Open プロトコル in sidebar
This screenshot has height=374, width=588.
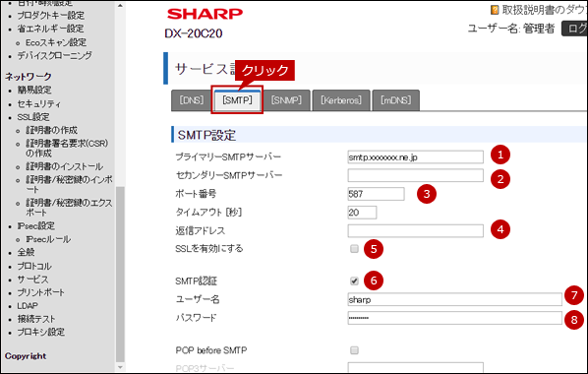tap(34, 267)
